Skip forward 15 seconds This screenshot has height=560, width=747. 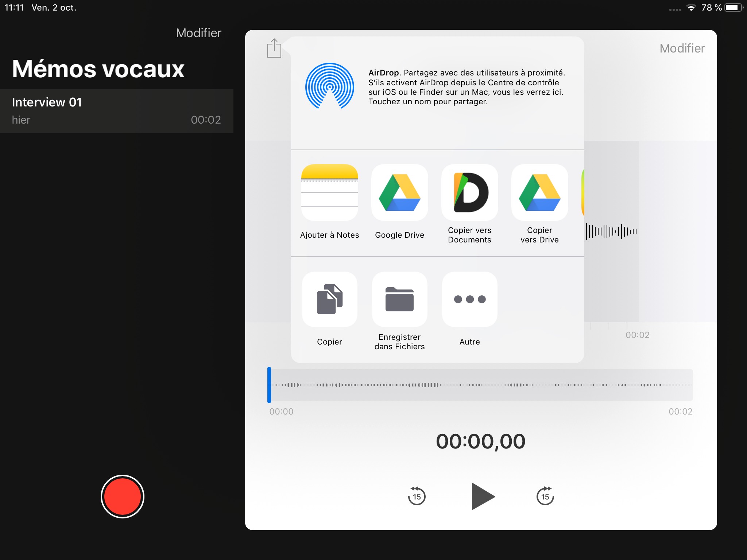coord(545,496)
